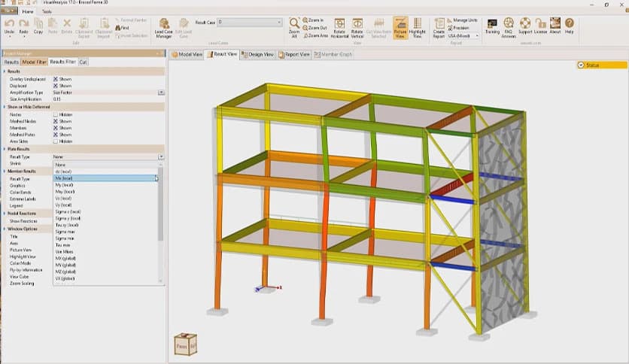Toggle the Highlight View button
The image size is (629, 364).
[x=417, y=28]
